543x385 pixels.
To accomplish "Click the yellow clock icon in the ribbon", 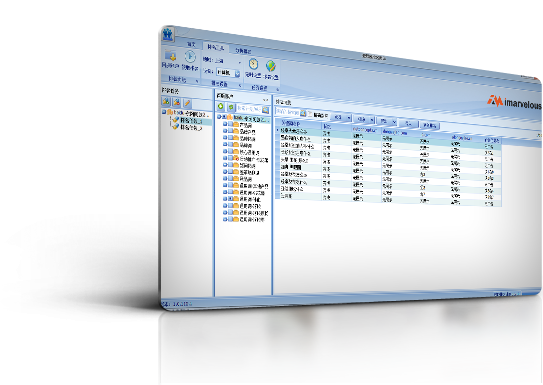I will [253, 64].
